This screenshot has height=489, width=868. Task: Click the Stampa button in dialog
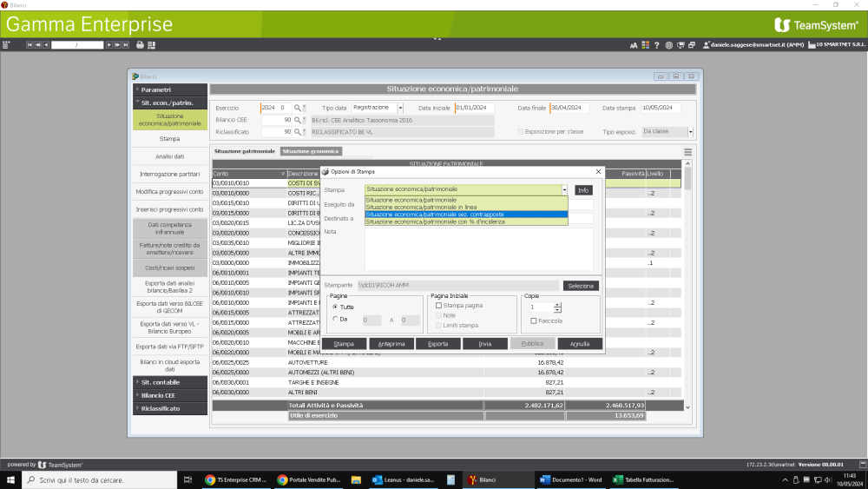[344, 344]
